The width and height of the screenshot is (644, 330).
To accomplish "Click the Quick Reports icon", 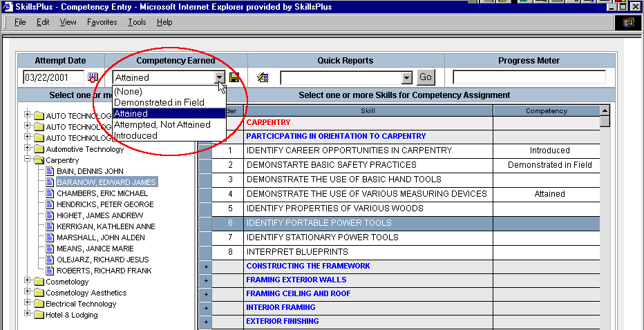I will coord(263,77).
